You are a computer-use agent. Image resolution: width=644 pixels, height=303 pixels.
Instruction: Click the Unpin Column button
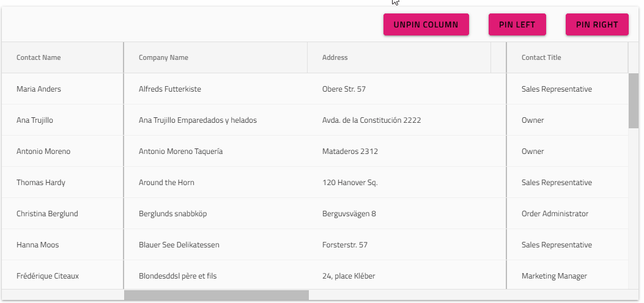pyautogui.click(x=426, y=25)
